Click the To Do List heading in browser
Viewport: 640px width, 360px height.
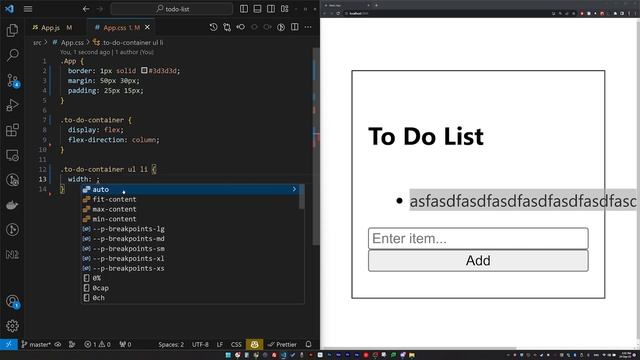[426, 136]
